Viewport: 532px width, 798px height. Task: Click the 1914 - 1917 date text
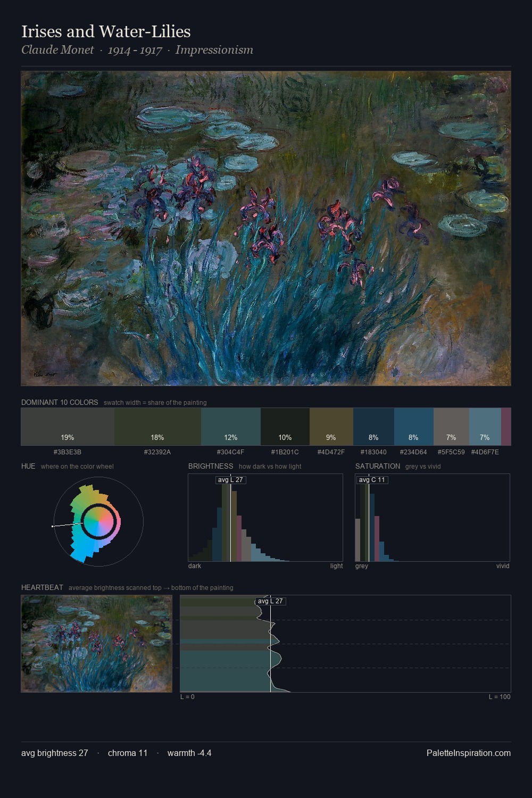pyautogui.click(x=135, y=50)
